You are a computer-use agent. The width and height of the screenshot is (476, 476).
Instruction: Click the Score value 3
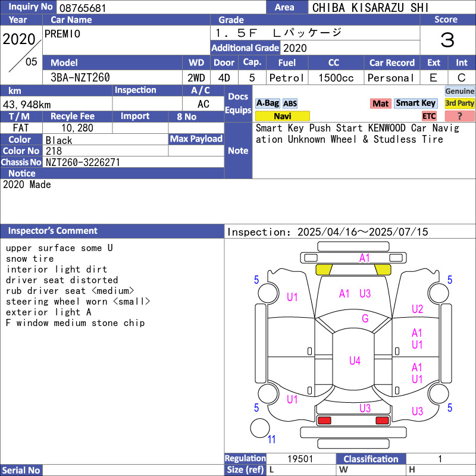tap(447, 40)
